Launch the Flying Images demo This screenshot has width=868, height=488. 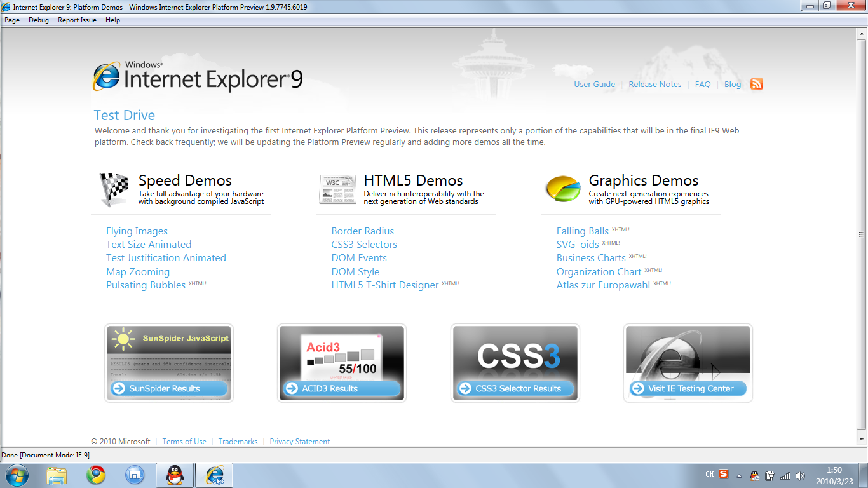pos(137,231)
